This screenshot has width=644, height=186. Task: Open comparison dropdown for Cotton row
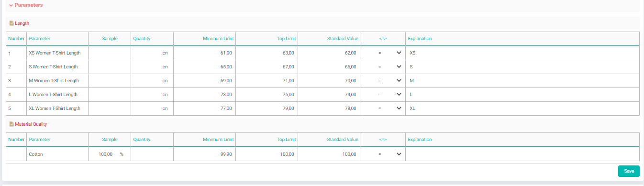tap(383, 154)
